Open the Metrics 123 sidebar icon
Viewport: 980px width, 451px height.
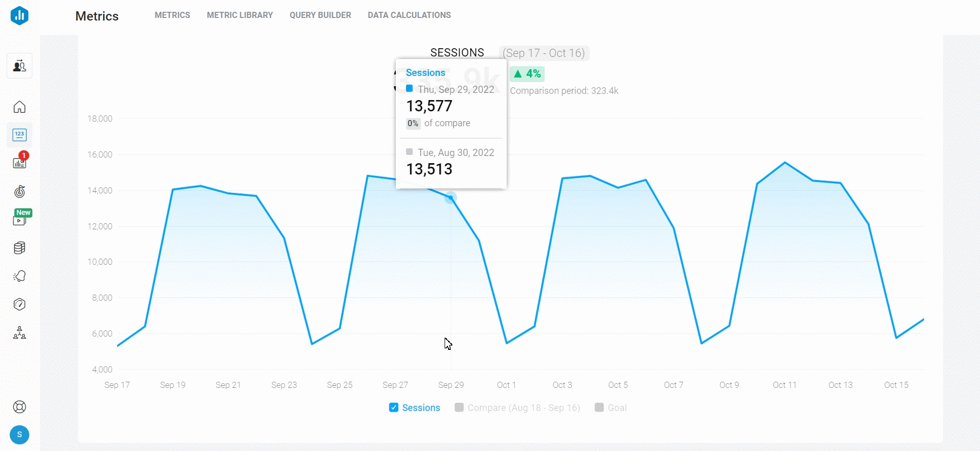(x=20, y=135)
